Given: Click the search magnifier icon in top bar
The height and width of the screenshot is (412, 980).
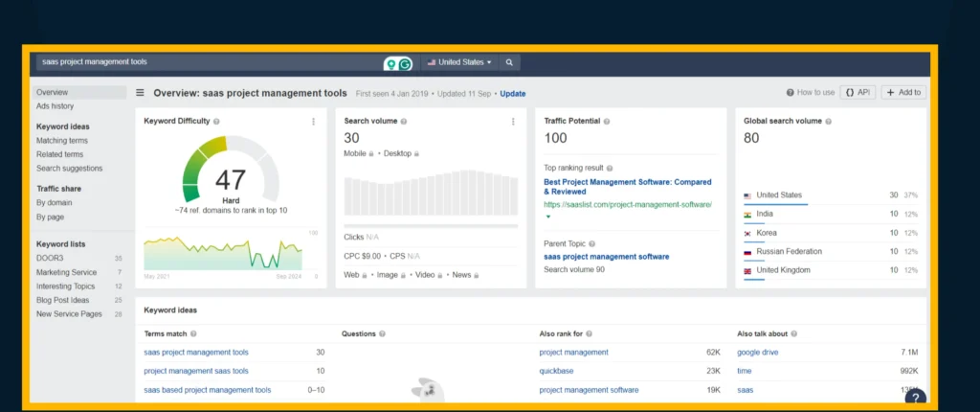Looking at the screenshot, I should (x=509, y=62).
